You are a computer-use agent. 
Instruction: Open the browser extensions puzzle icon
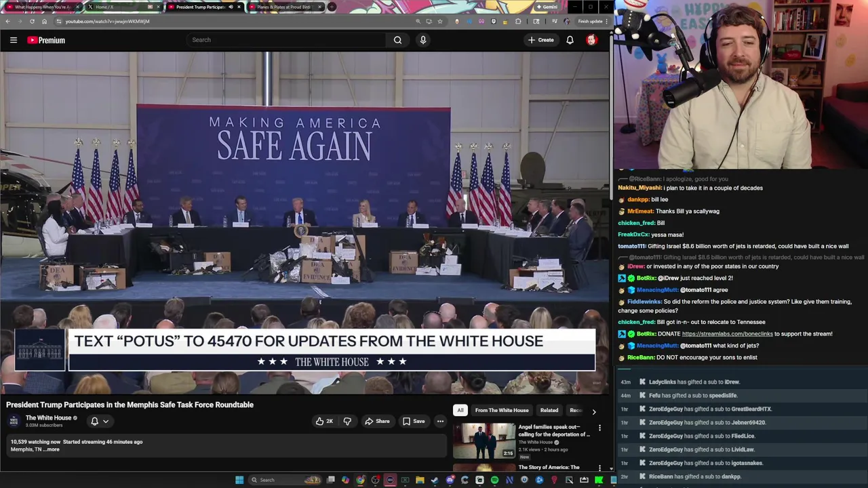point(518,21)
